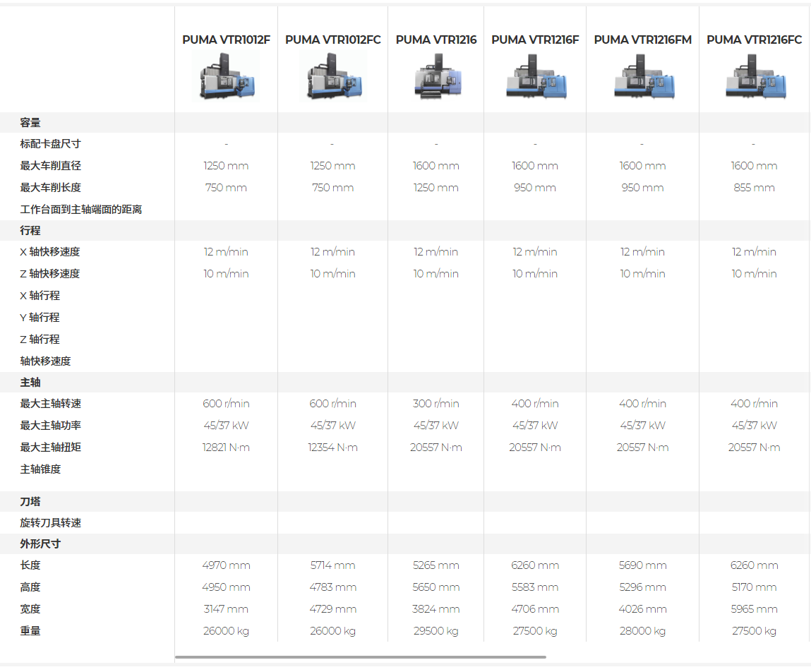Select the 主轴 section header
Viewport: 811px width, 672px height.
30,383
